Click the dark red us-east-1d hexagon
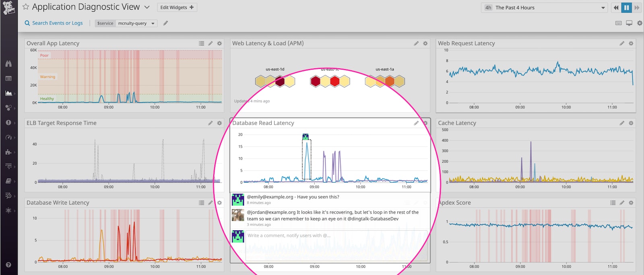 tap(280, 82)
